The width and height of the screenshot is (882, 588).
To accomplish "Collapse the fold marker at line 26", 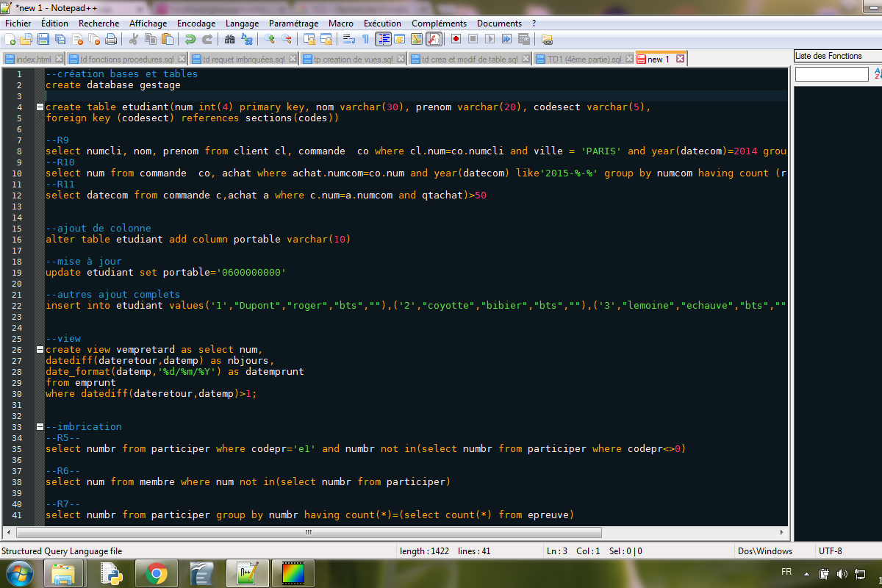I will pos(39,350).
